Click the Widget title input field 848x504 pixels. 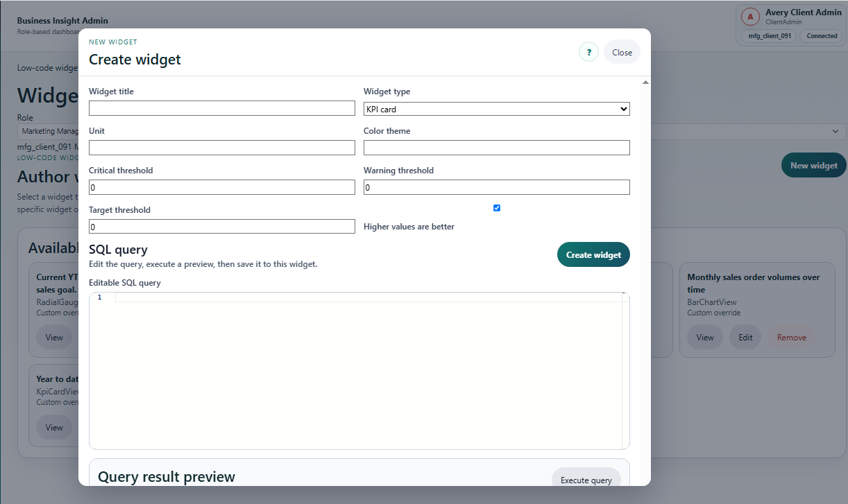tap(222, 108)
